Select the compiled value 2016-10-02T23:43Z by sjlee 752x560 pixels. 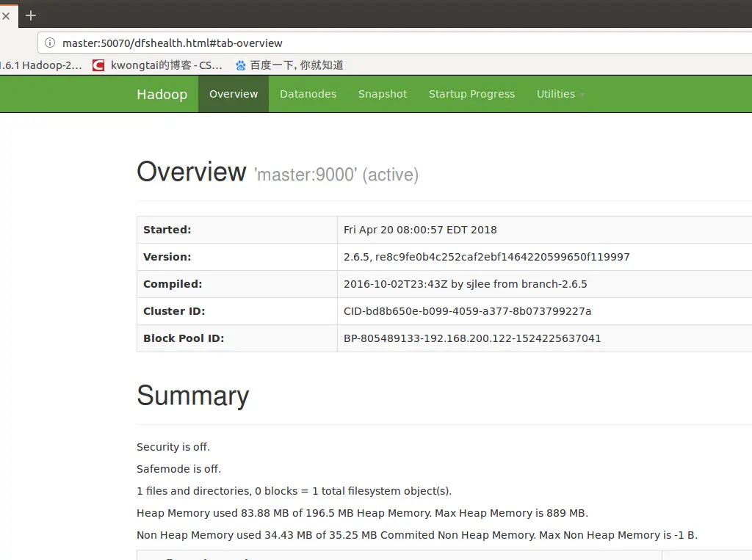[x=465, y=284]
